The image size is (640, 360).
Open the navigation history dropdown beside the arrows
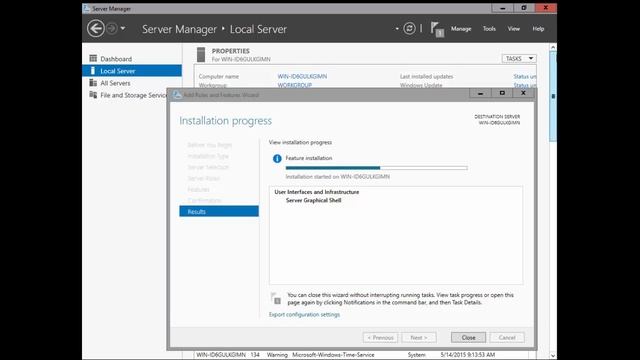[x=122, y=29]
